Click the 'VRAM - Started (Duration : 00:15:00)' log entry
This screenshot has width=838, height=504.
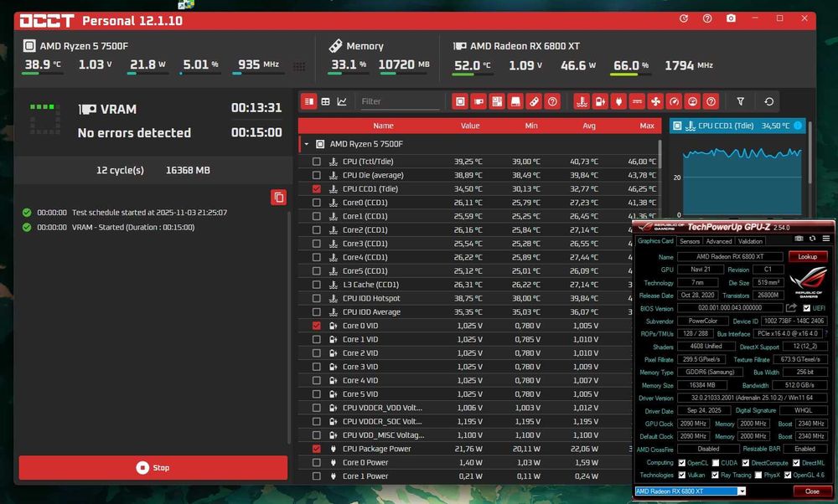click(133, 228)
